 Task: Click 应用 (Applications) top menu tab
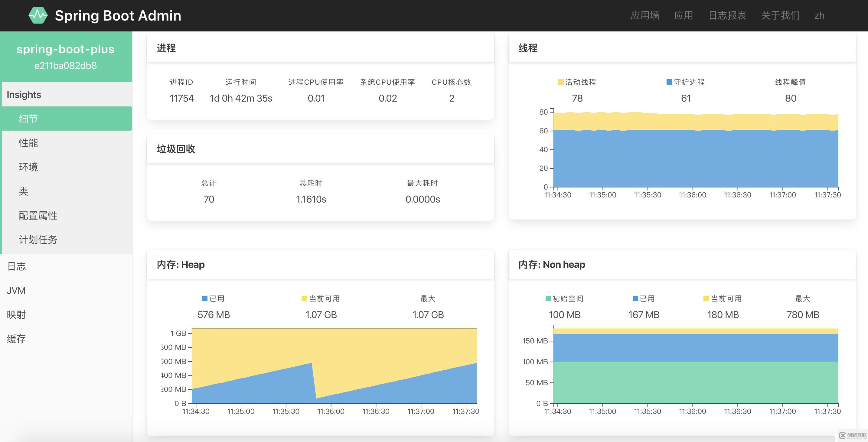[x=685, y=15]
